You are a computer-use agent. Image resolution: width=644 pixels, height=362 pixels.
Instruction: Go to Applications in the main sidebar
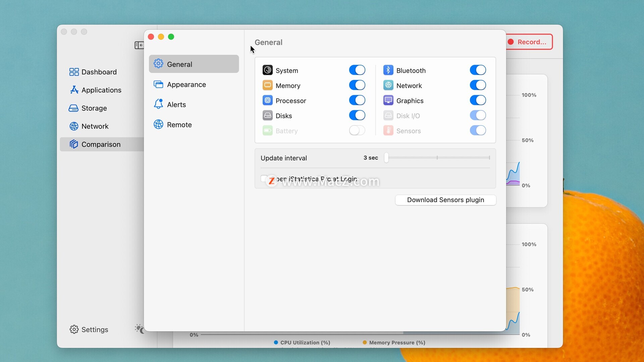(102, 90)
